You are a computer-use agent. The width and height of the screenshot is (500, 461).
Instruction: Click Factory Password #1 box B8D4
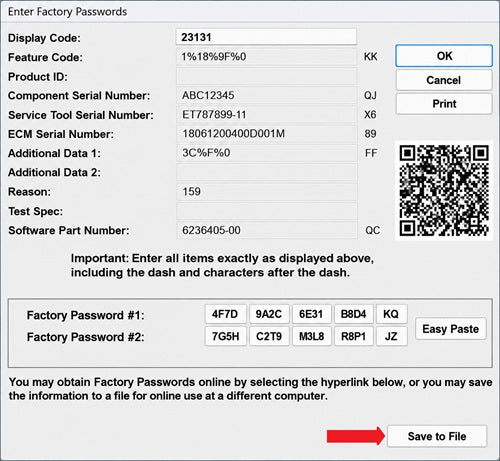pyautogui.click(x=353, y=314)
